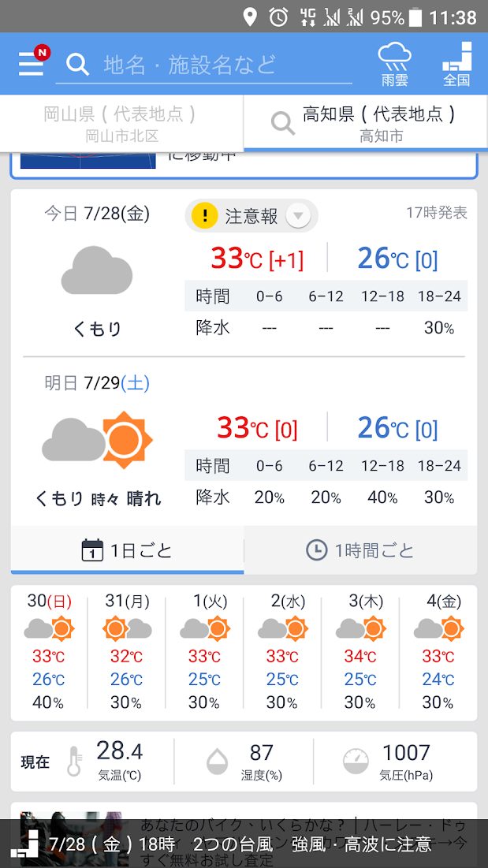
Task: Tap the 雨雲 rain cloud radar icon
Action: pos(394,63)
